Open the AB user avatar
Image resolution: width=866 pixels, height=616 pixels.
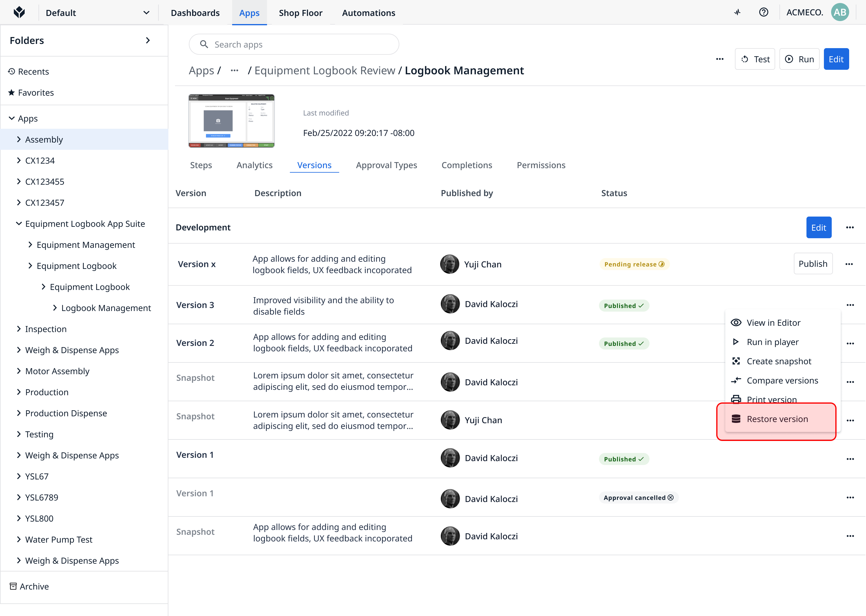(840, 13)
